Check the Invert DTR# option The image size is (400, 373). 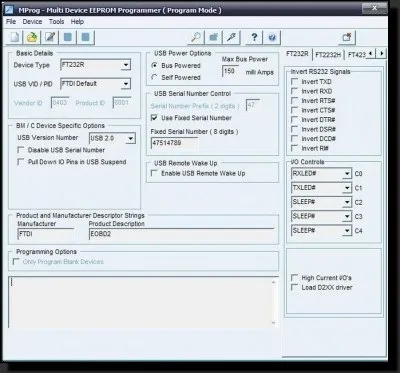coord(295,119)
